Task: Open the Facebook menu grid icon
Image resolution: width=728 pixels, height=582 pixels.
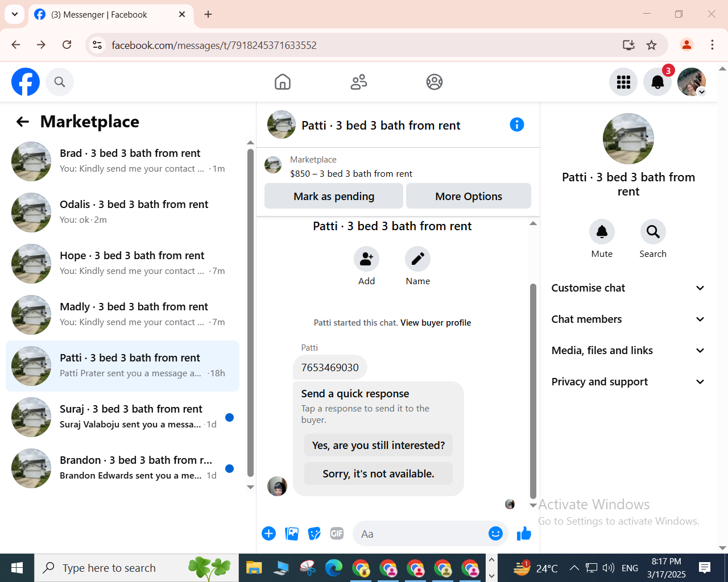Action: [x=623, y=82]
